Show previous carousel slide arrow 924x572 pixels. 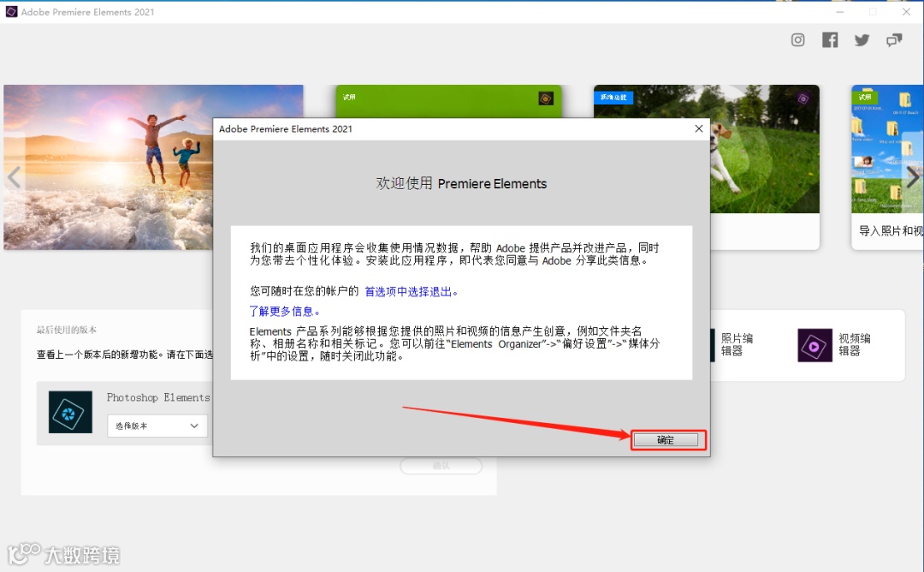[x=14, y=176]
